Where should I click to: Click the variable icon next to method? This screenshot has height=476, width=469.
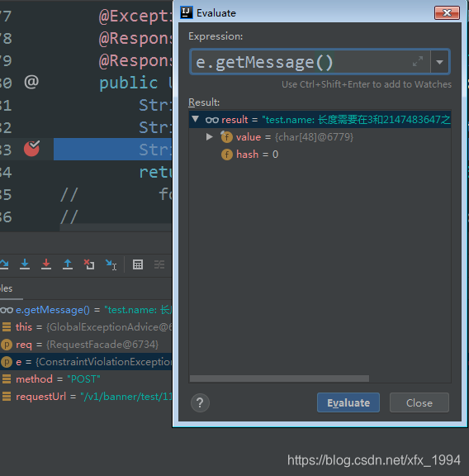pyautogui.click(x=7, y=378)
